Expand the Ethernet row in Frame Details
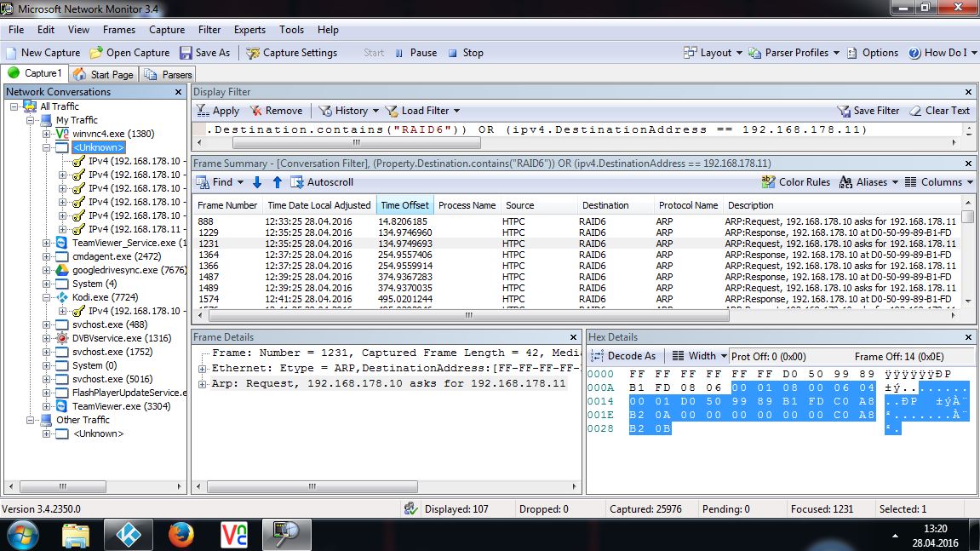Screen dimensions: 980x551 202,369
